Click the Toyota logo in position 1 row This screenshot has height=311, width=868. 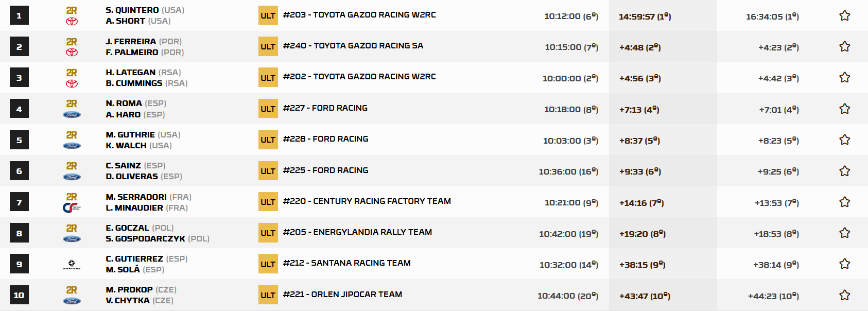tap(72, 22)
